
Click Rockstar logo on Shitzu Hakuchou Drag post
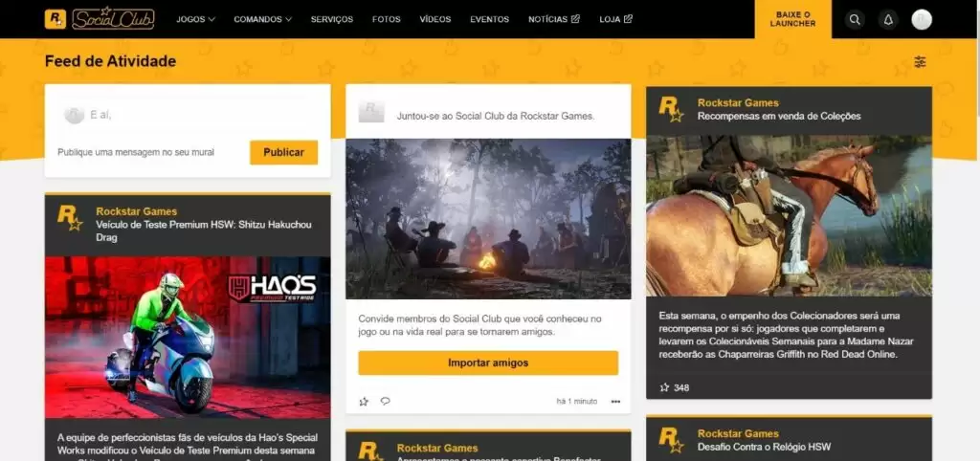pyautogui.click(x=70, y=219)
